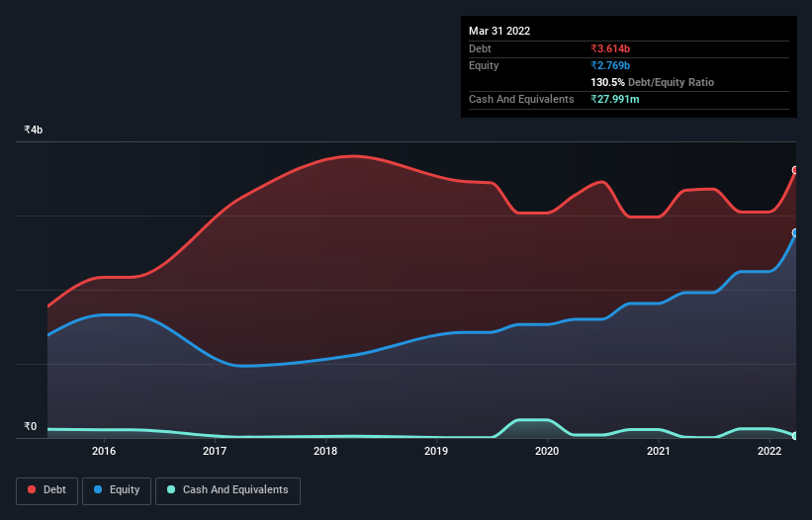Screen dimensions: 812x520
Task: Click the ₹2.769b equity value
Action: click(x=610, y=65)
